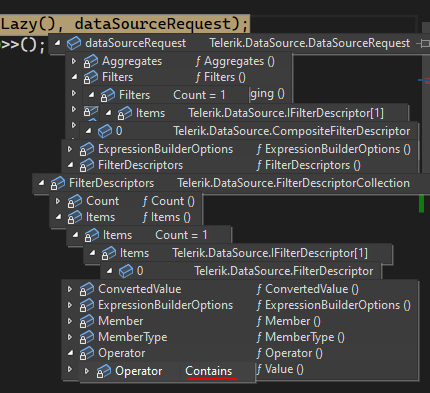
Task: Click dataSourceRequest in the highlighted code line
Action: 153,24
